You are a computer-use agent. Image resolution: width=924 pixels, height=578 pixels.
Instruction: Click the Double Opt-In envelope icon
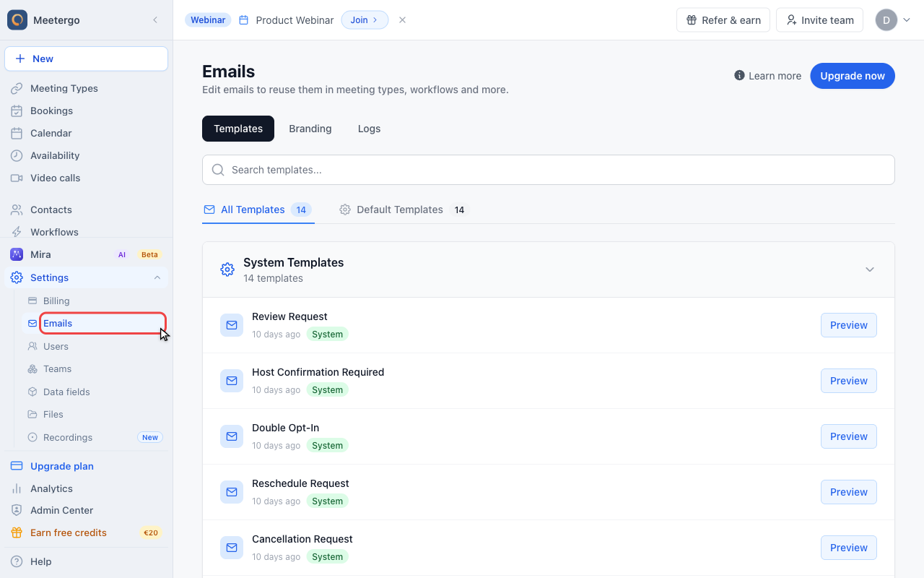[x=232, y=436]
